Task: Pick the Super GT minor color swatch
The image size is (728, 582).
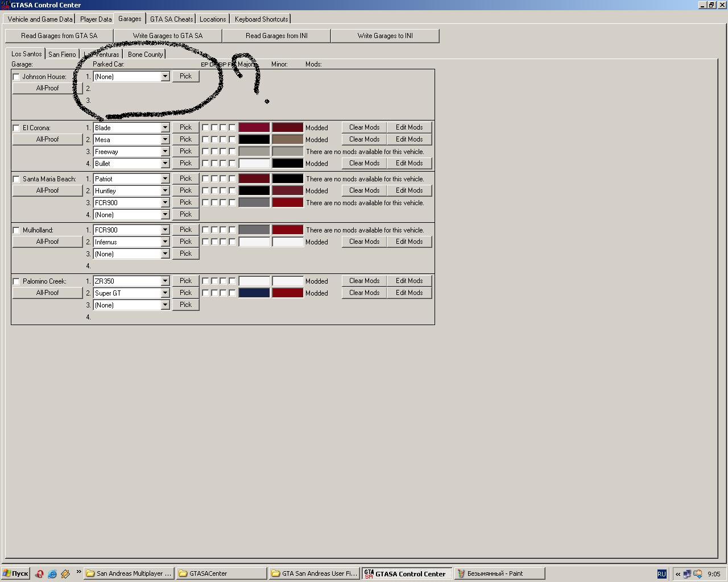Action: click(x=288, y=293)
